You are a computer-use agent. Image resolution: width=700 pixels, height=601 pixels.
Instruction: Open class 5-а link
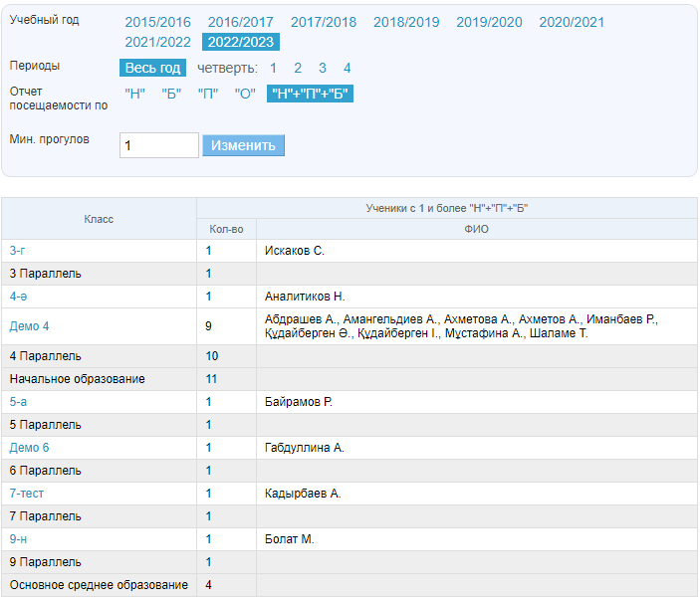(18, 402)
